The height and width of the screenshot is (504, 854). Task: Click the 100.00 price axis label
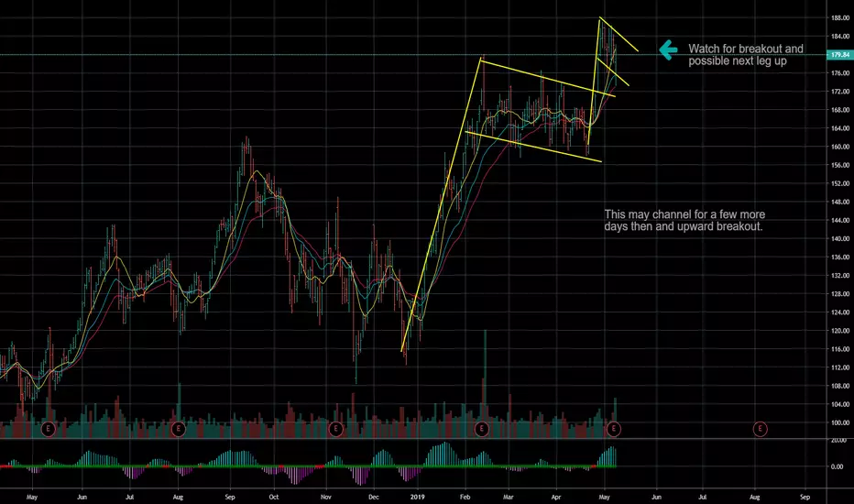pos(840,422)
